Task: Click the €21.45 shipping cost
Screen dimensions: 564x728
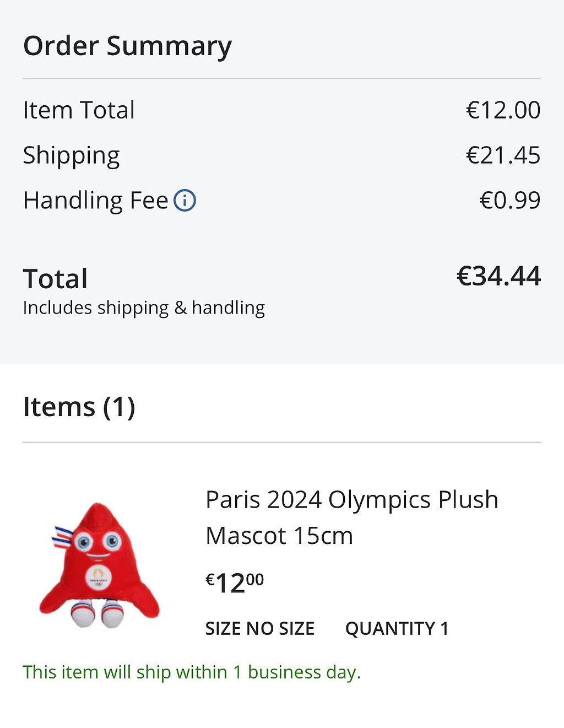Action: tap(503, 155)
